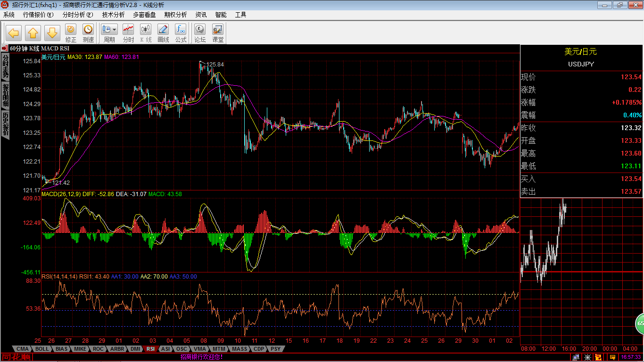Switch to the MASS indicator tab
The image size is (644, 362).
coord(239,349)
